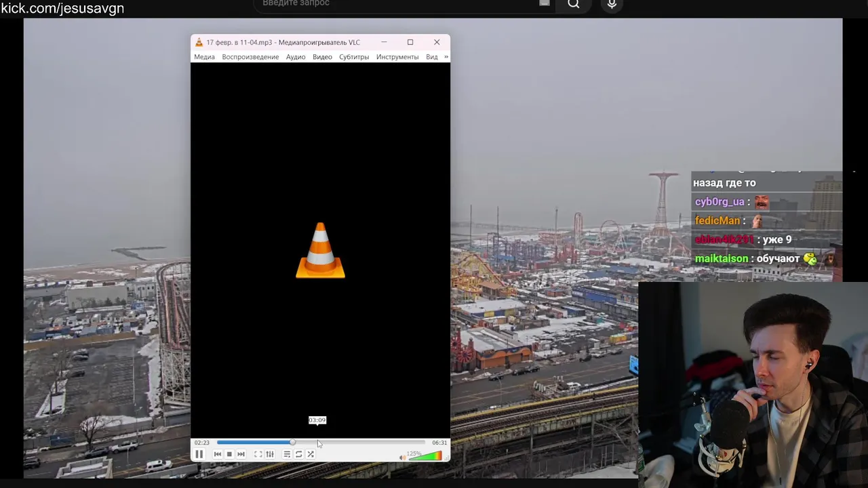Adjust the VLC volume slider
This screenshot has height=488, width=868.
[x=425, y=455]
